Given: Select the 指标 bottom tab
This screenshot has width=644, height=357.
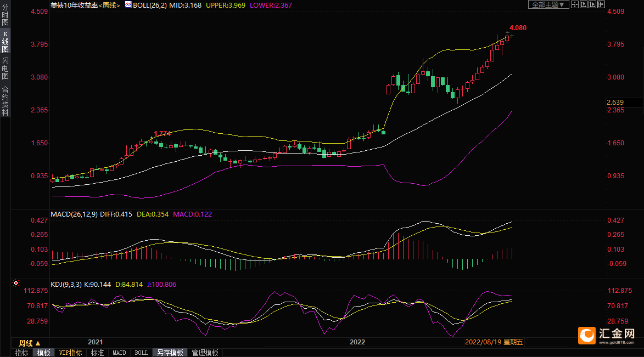Looking at the screenshot, I should pyautogui.click(x=22, y=353).
